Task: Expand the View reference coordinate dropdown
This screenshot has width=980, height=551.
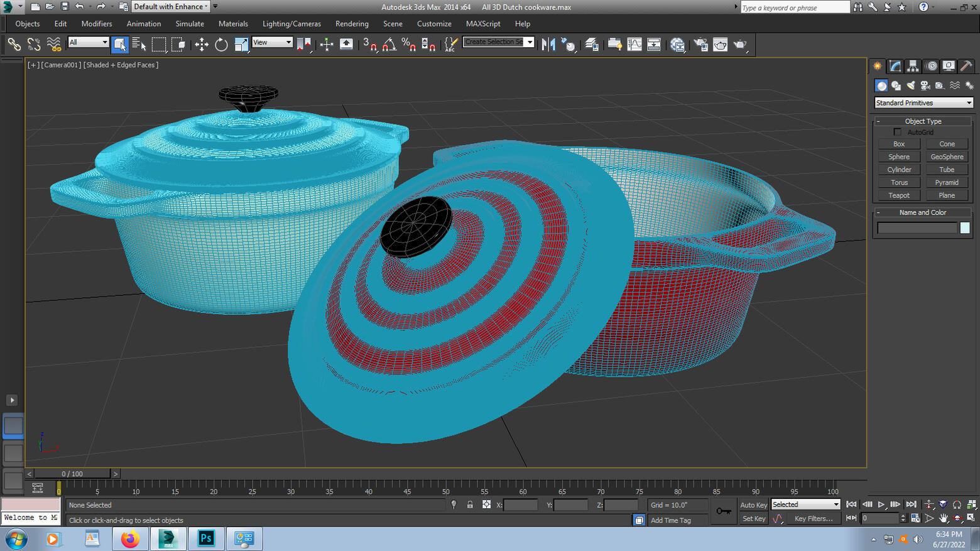Action: (273, 42)
